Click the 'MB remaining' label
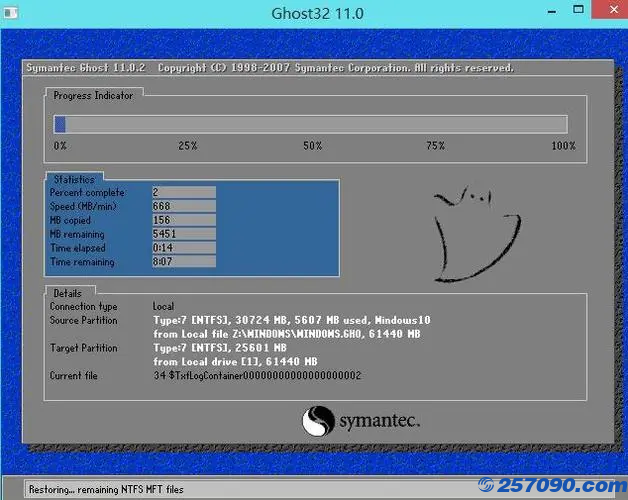628x500 pixels. tap(77, 234)
